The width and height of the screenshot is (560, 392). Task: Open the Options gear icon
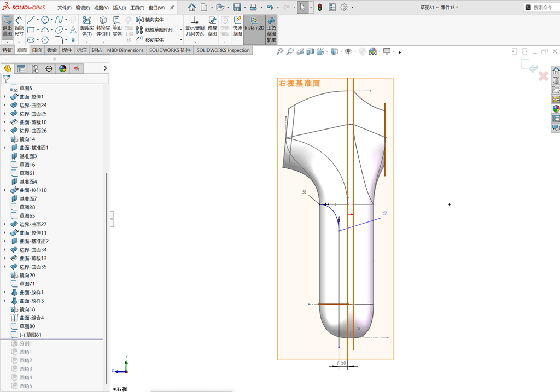click(x=345, y=7)
